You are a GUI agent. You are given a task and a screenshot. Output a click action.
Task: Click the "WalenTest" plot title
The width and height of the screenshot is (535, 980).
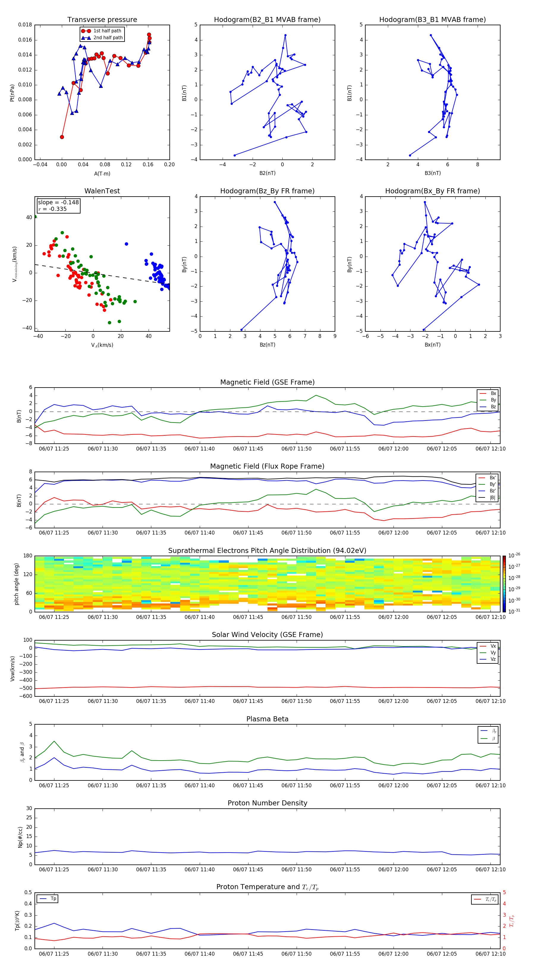[x=102, y=191]
